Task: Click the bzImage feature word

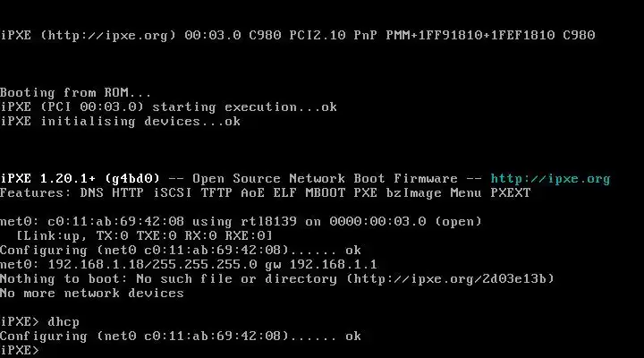Action: point(414,193)
